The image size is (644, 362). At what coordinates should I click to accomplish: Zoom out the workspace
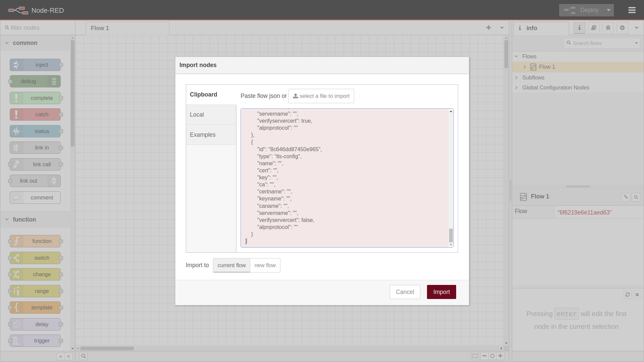[x=484, y=356]
